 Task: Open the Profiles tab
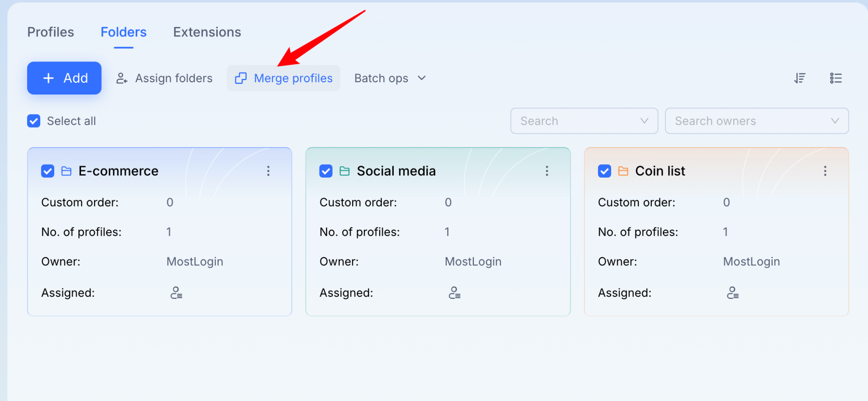pyautogui.click(x=50, y=32)
